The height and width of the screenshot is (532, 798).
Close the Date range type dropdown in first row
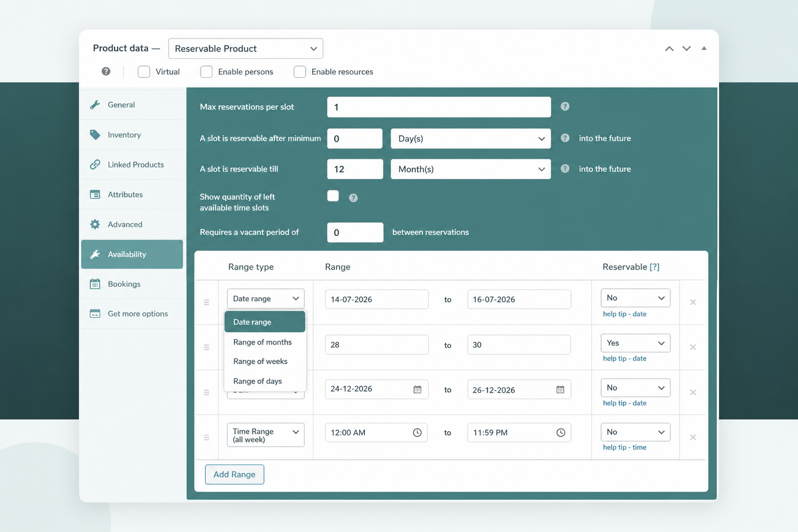(x=265, y=299)
